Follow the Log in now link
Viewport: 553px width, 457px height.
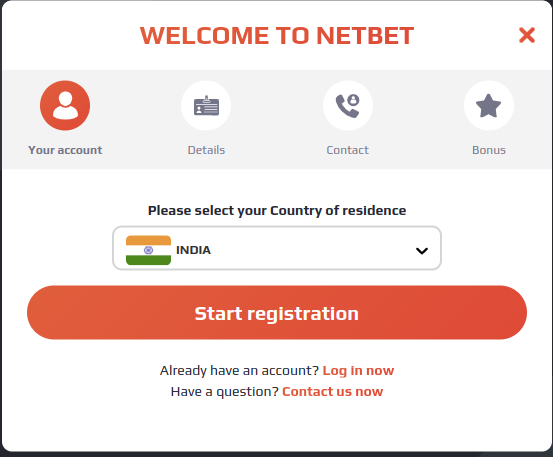(358, 371)
